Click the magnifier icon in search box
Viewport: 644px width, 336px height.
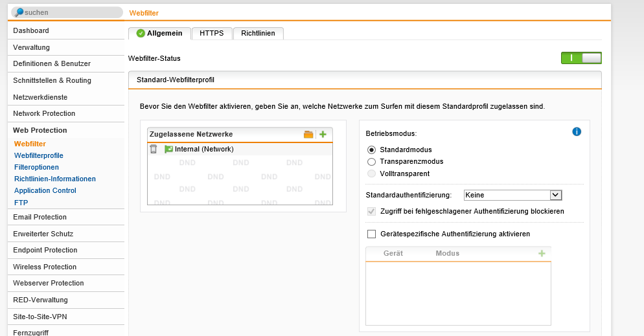(19, 12)
